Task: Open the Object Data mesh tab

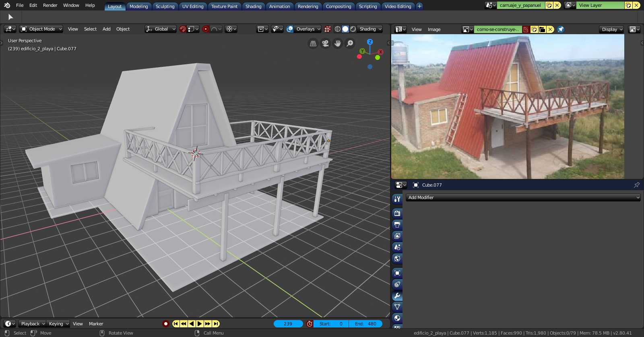Action: pos(397,307)
